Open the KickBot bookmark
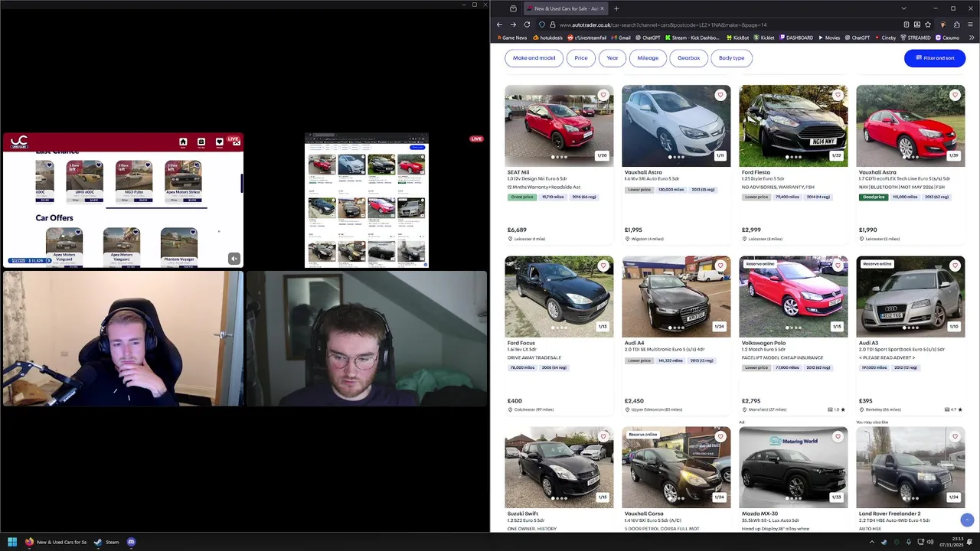The width and height of the screenshot is (980, 551). tap(737, 37)
